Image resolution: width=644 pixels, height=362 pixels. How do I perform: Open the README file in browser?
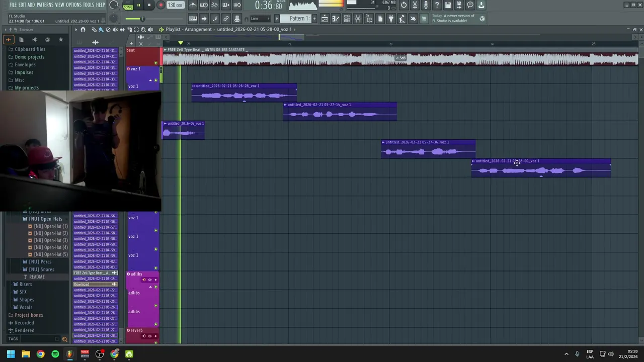click(x=37, y=277)
